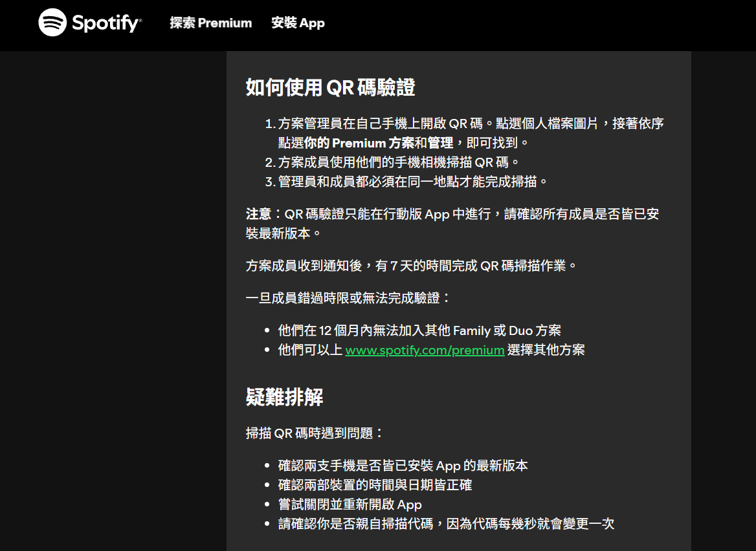This screenshot has width=756, height=551.
Task: Click the bullet 確認兩支手機是否皆已安裝 App 的最新版本
Action: coord(403,466)
